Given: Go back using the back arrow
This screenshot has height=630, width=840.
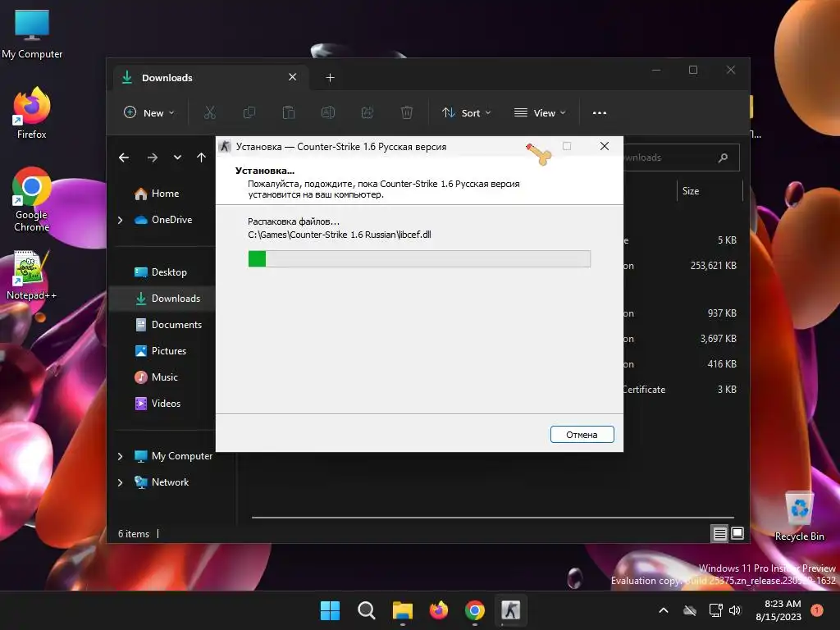Looking at the screenshot, I should pyautogui.click(x=124, y=157).
